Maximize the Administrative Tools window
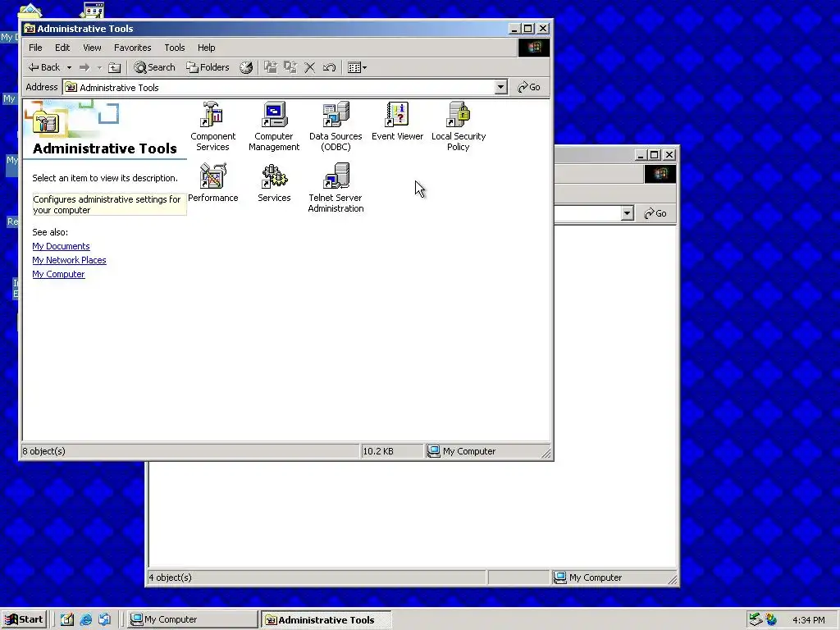The image size is (840, 630). 528,29
